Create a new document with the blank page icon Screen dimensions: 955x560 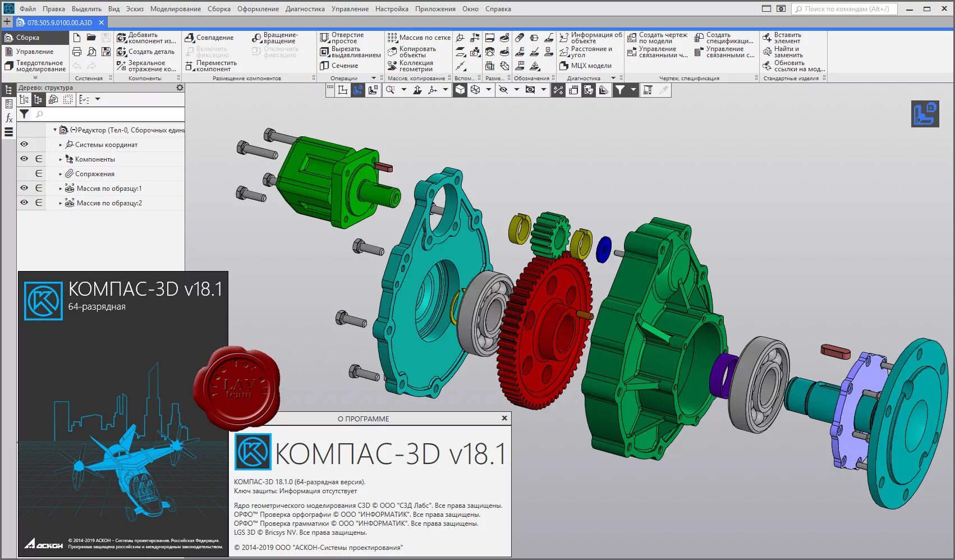coord(77,38)
